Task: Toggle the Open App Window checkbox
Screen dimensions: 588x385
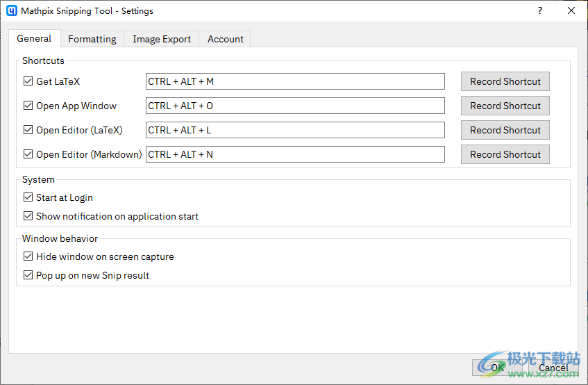Action: click(28, 106)
